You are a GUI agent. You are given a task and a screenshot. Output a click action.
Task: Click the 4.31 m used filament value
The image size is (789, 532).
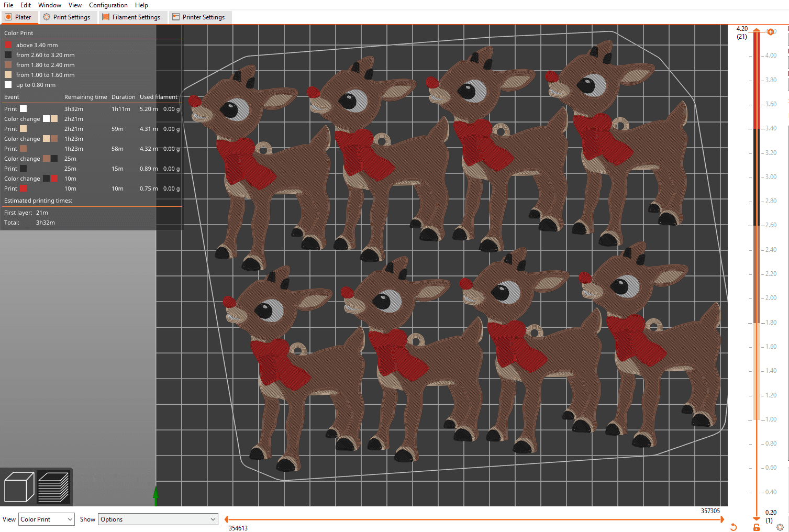(149, 129)
